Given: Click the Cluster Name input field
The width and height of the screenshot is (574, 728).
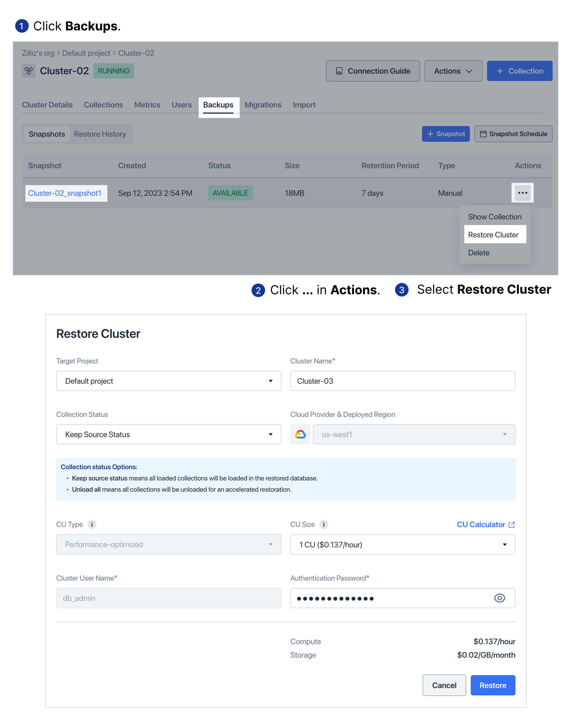Looking at the screenshot, I should pyautogui.click(x=402, y=381).
